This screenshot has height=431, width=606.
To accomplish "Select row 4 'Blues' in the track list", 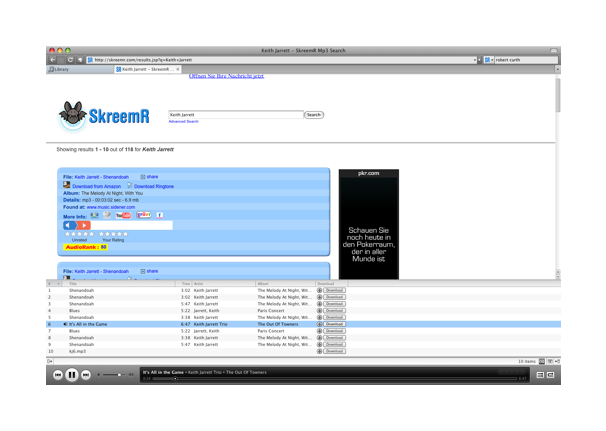I will pos(303,311).
